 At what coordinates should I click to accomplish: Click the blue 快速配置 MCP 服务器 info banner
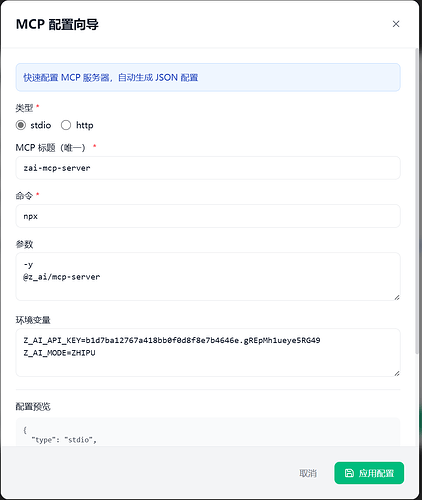208,77
